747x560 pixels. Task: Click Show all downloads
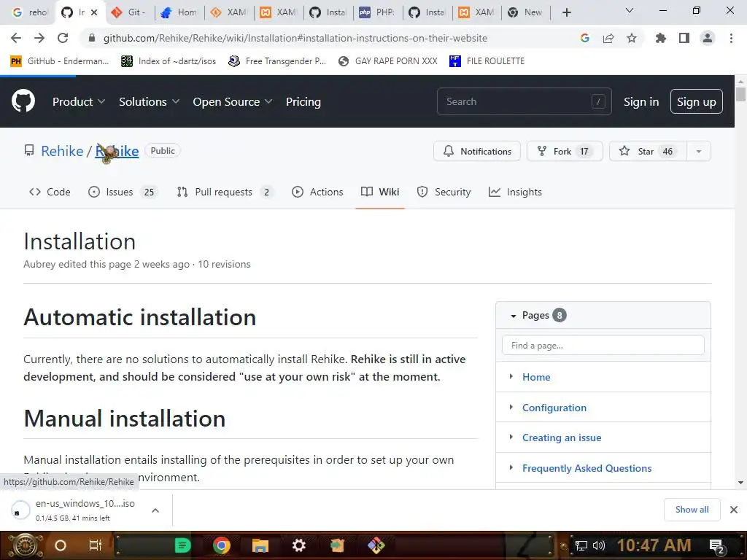[692, 510]
